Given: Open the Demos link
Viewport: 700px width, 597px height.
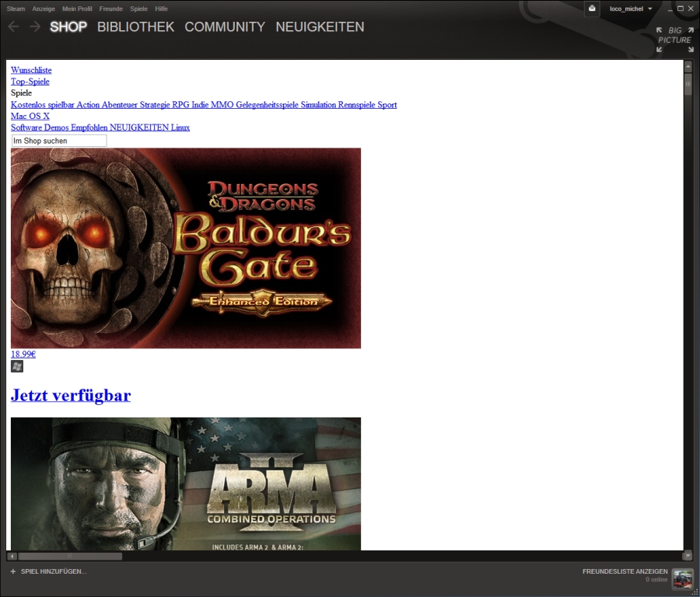Looking at the screenshot, I should (56, 127).
